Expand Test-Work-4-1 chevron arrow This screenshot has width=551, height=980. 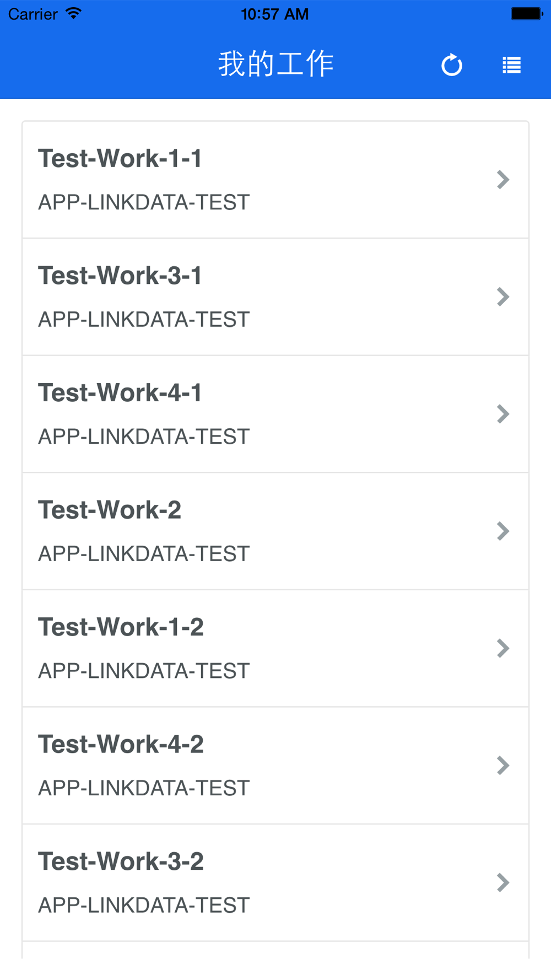tap(503, 414)
